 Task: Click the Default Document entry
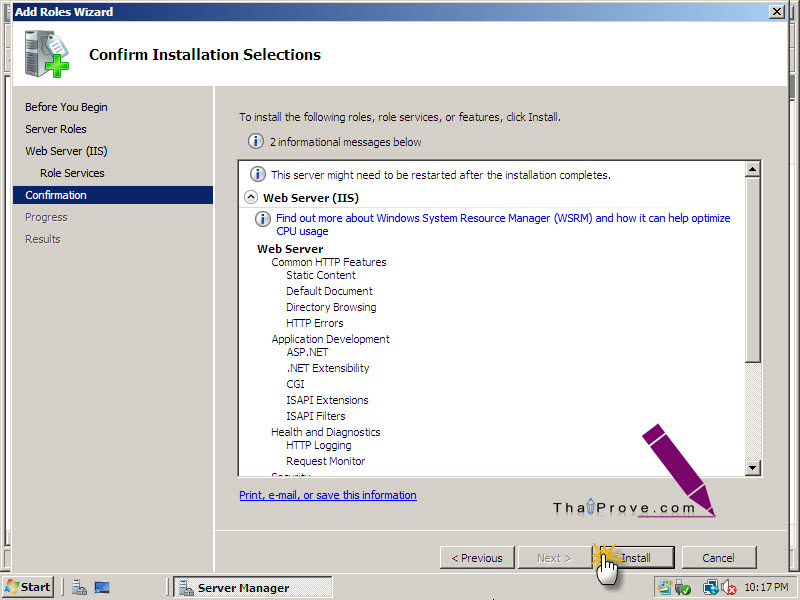click(x=330, y=291)
